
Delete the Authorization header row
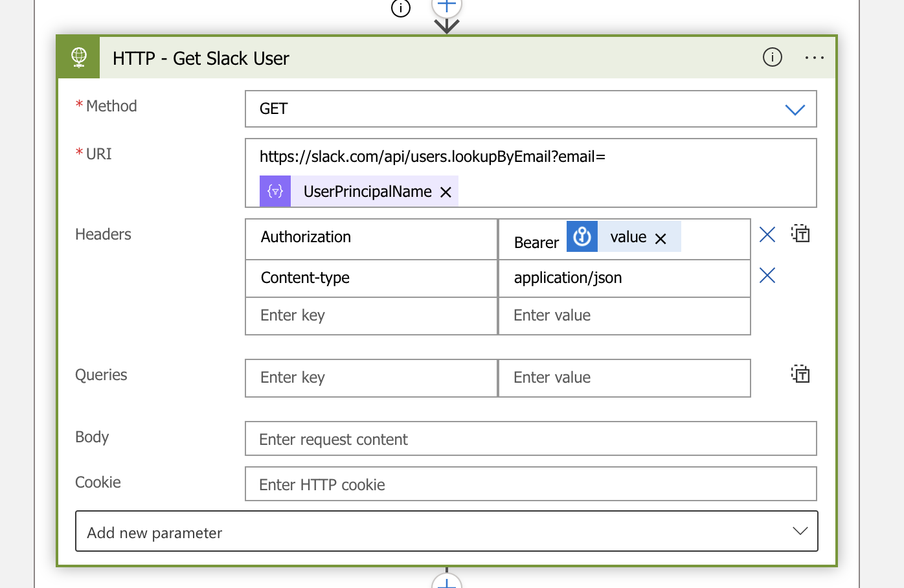pyautogui.click(x=767, y=234)
